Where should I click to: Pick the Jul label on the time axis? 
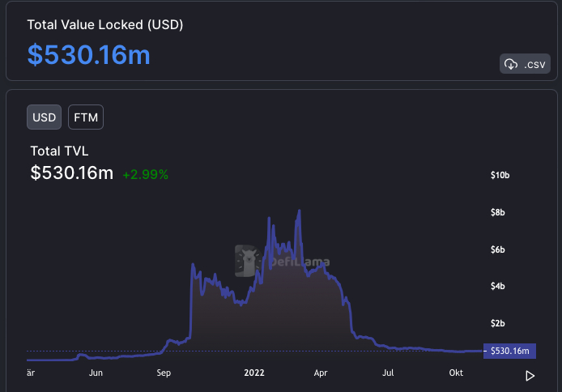coord(388,373)
